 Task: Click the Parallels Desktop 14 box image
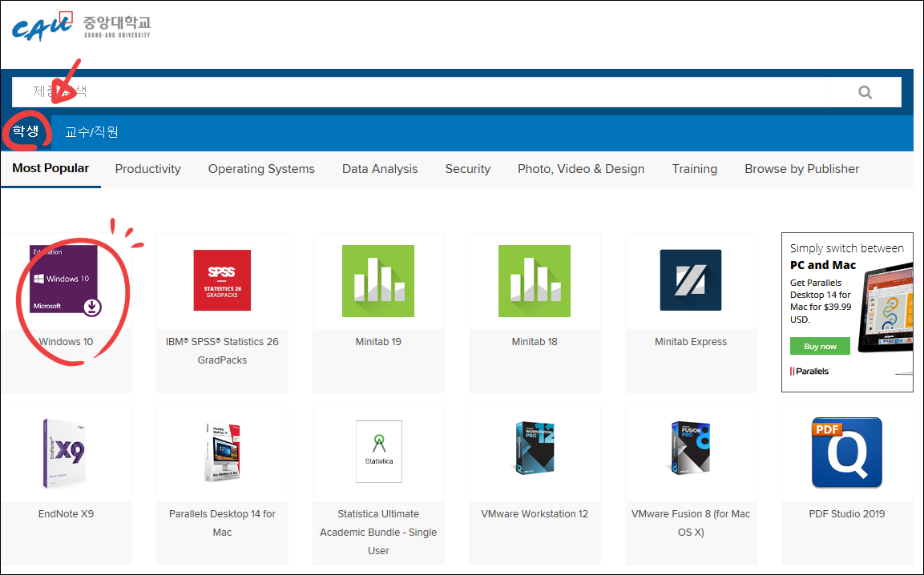[222, 452]
